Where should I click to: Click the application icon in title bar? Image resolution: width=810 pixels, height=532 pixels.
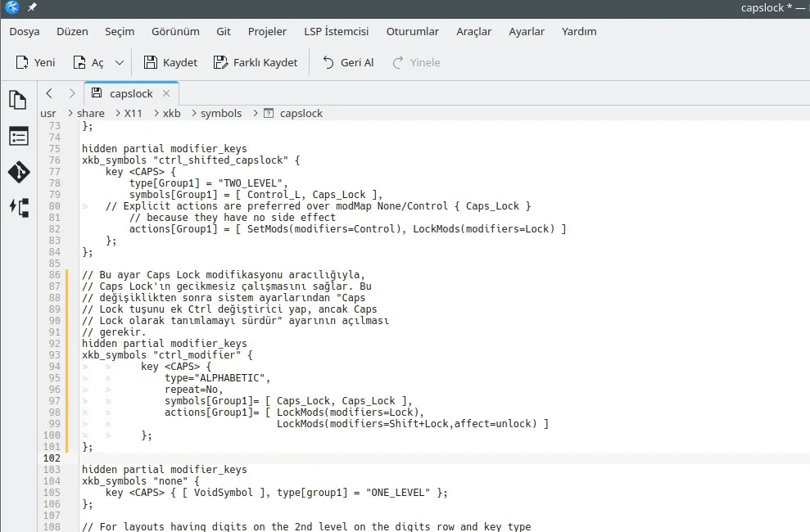[12, 7]
